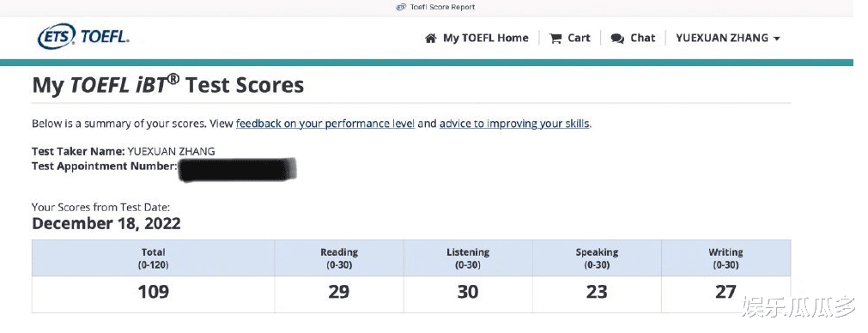Click the December 18, 2022 test date
868x333 pixels.
point(106,223)
